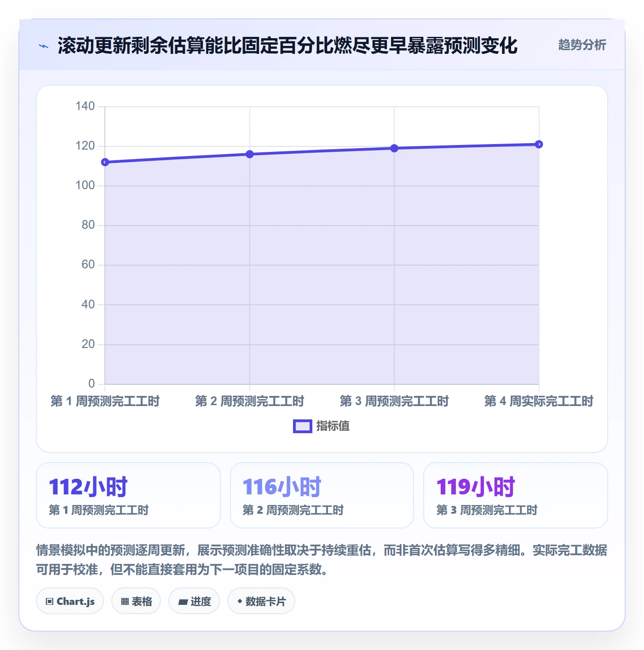Click the x-axis label 第 1 周预测完工工时
644x650 pixels.
click(x=105, y=401)
